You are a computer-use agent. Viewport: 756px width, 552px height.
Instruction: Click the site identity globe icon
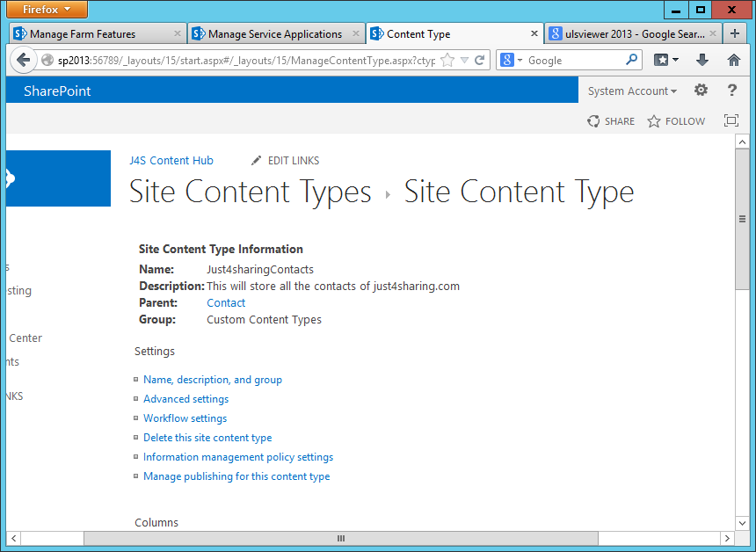47,61
